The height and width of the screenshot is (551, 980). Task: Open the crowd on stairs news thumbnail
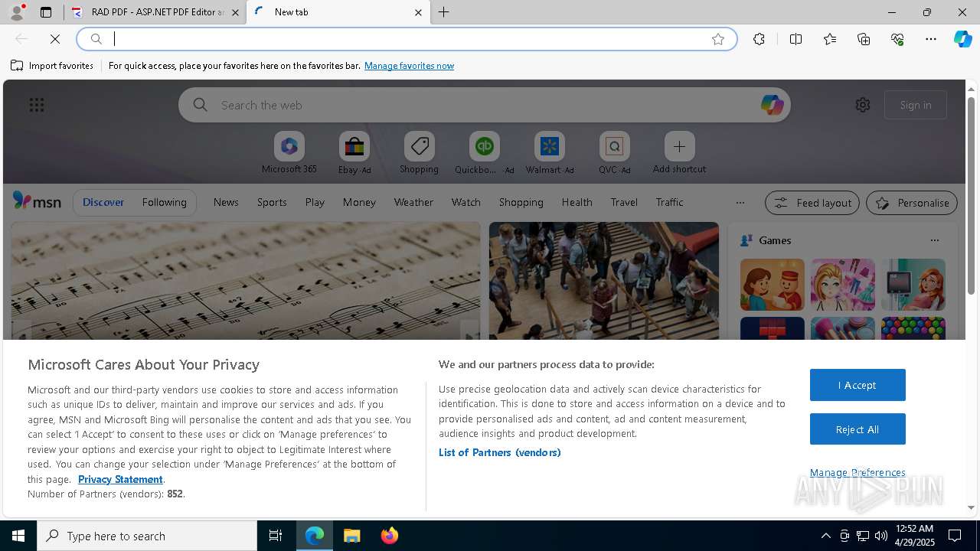click(604, 281)
